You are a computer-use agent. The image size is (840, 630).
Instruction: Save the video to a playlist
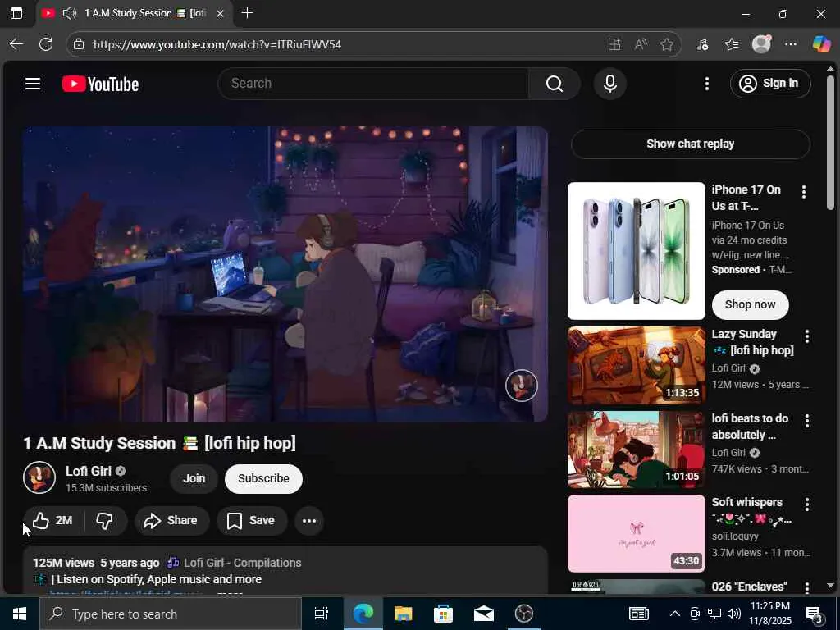251,520
